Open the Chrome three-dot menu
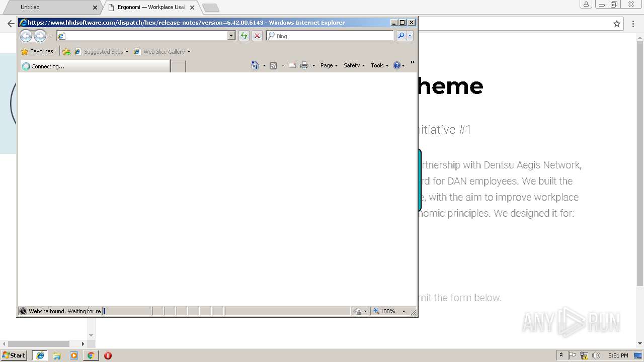 633,24
